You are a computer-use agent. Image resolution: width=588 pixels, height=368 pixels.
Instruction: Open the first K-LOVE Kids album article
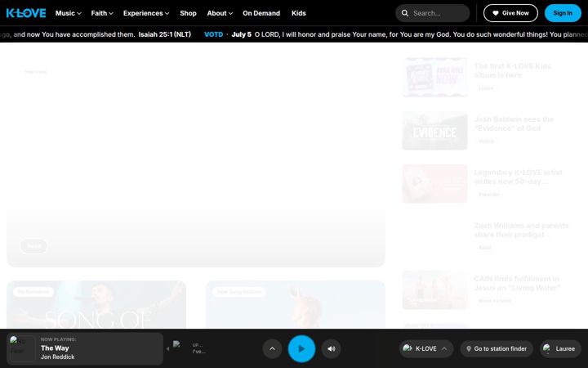coord(512,70)
